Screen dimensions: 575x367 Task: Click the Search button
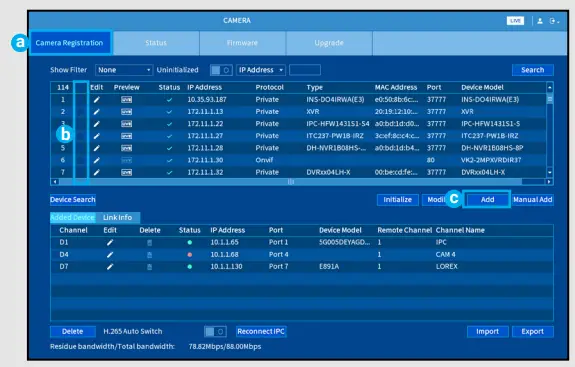pos(532,70)
